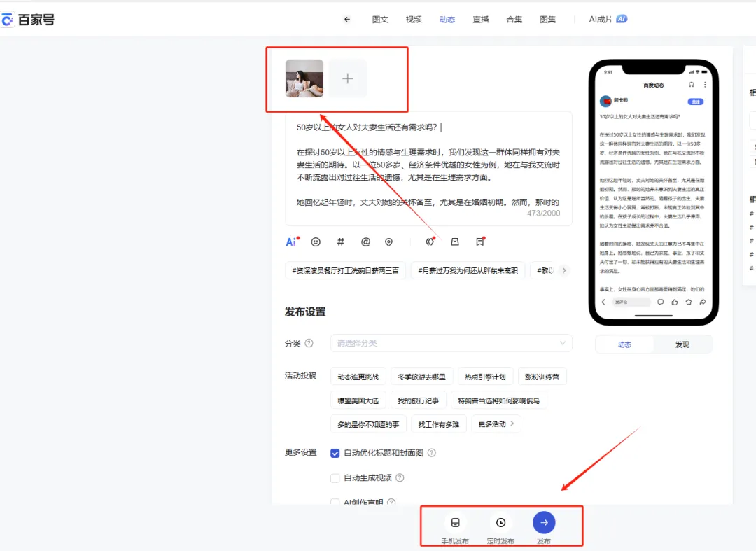Open the 视频 tab
Screen dimensions: 756x551
[414, 20]
